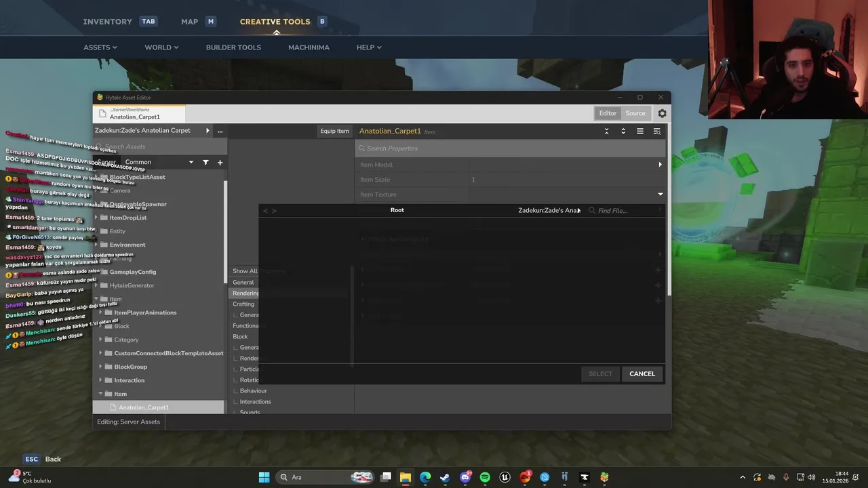The height and width of the screenshot is (488, 868).
Task: Click the Anatolian_Carpet1 file icon tab
Action: tap(102, 114)
